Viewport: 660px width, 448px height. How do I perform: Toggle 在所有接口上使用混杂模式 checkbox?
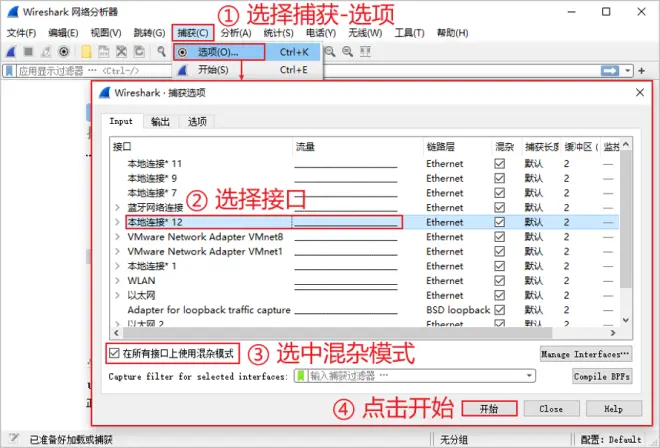(114, 353)
